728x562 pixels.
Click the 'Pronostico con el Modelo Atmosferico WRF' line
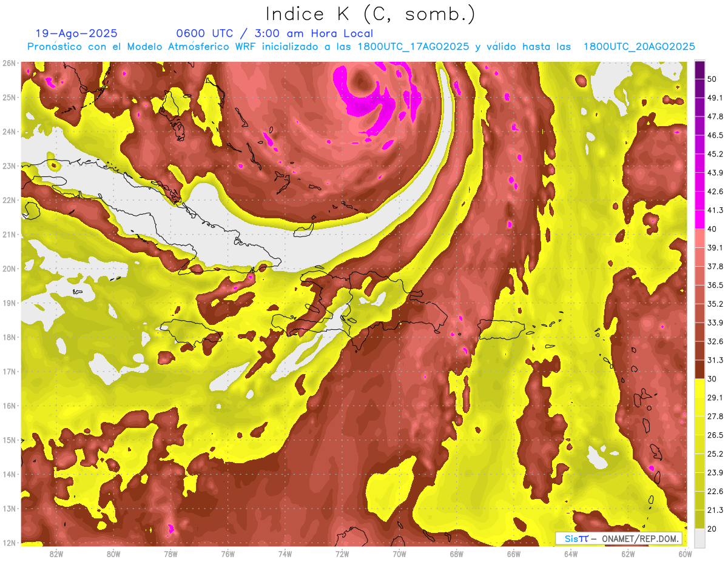[360, 47]
